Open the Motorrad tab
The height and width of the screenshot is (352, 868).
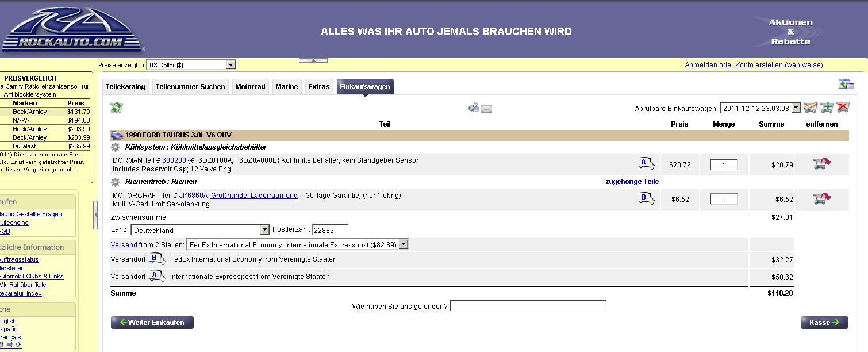point(250,87)
